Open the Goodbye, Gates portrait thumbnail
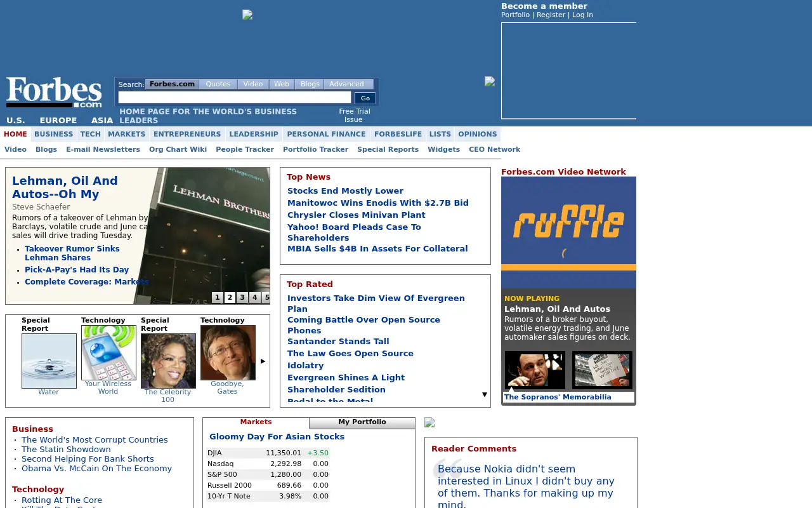 tap(228, 352)
